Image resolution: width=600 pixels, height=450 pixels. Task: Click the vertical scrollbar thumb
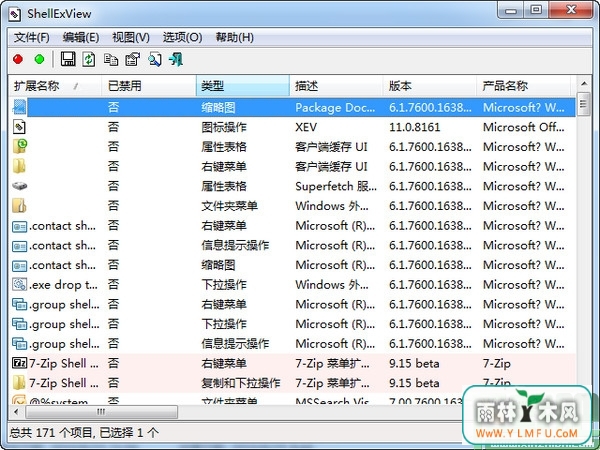(584, 104)
